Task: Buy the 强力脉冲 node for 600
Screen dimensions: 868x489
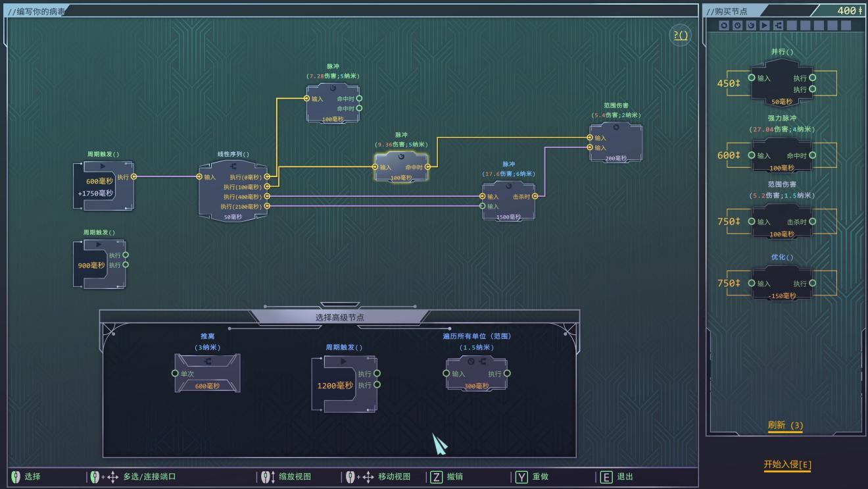Action: click(782, 155)
